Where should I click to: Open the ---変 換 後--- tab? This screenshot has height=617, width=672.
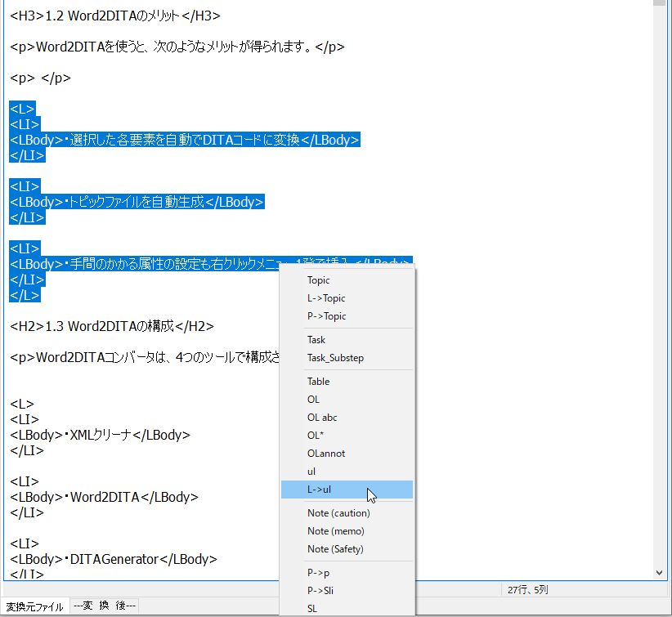105,606
